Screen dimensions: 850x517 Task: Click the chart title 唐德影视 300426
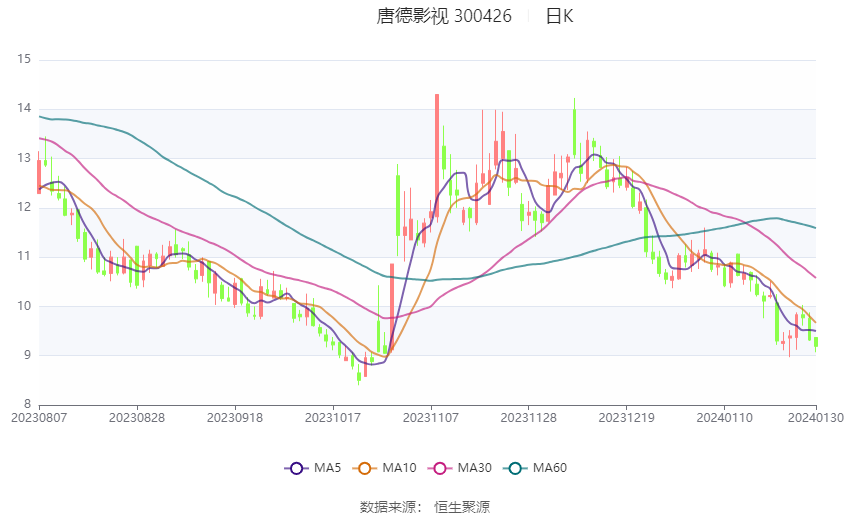(x=444, y=16)
